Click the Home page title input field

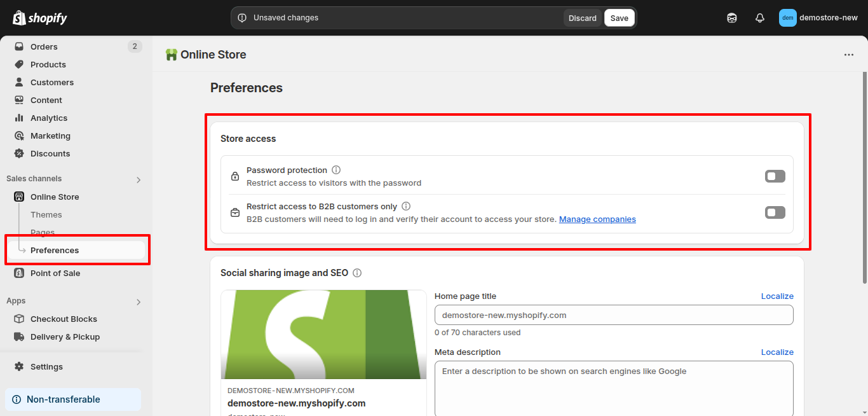pyautogui.click(x=613, y=315)
